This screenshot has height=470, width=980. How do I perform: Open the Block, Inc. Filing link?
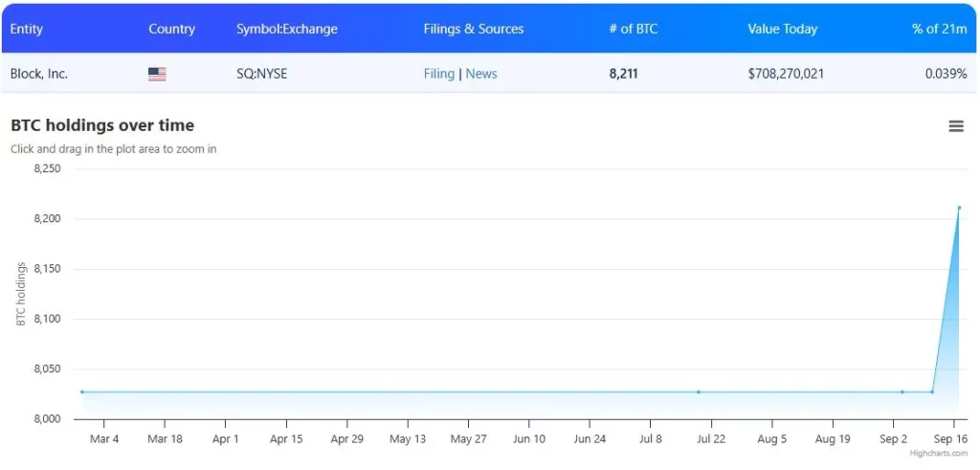(438, 74)
